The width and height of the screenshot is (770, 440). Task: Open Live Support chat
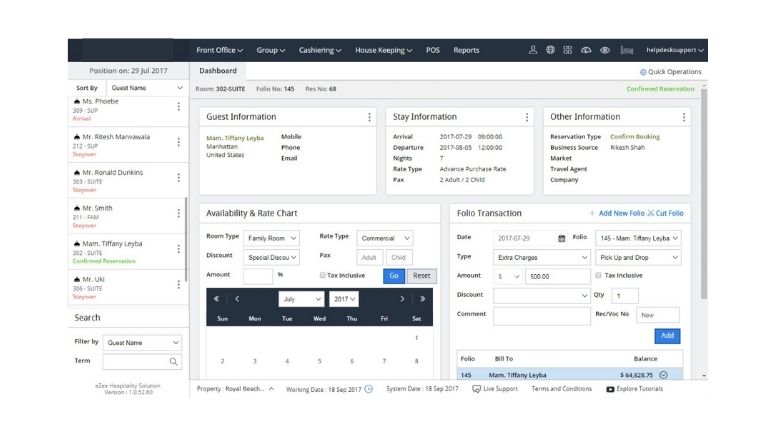[495, 388]
